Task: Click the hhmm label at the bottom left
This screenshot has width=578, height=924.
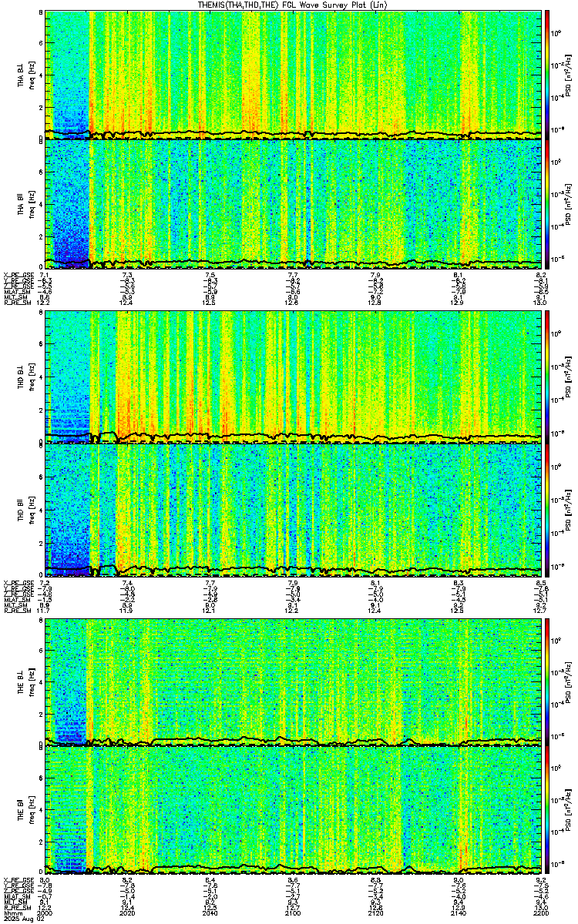Action: tap(12, 914)
